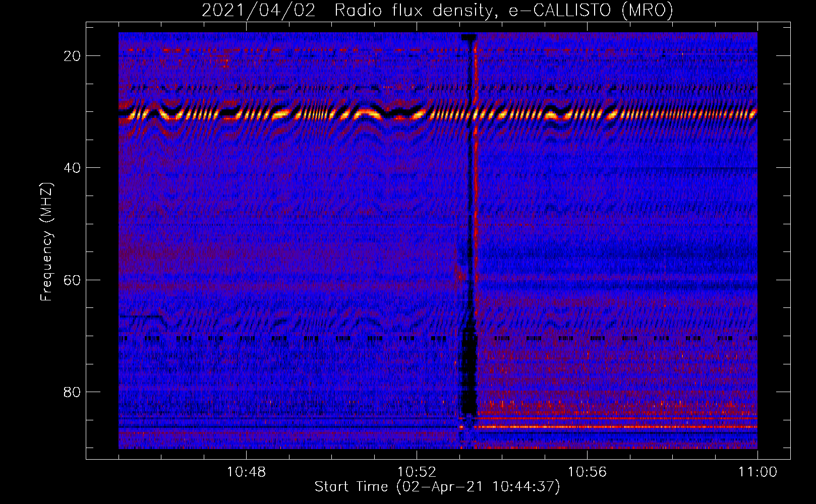Click the frequency tick label '40'
The image size is (816, 504).
click(x=73, y=168)
